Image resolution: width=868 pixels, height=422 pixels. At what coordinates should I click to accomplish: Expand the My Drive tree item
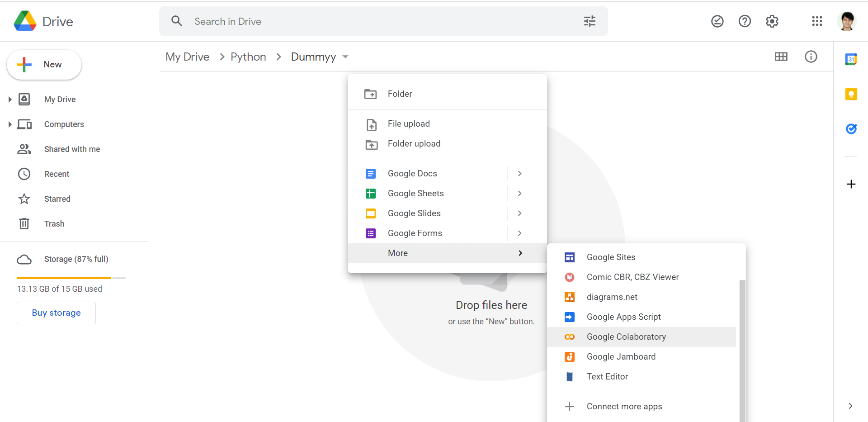(10, 99)
